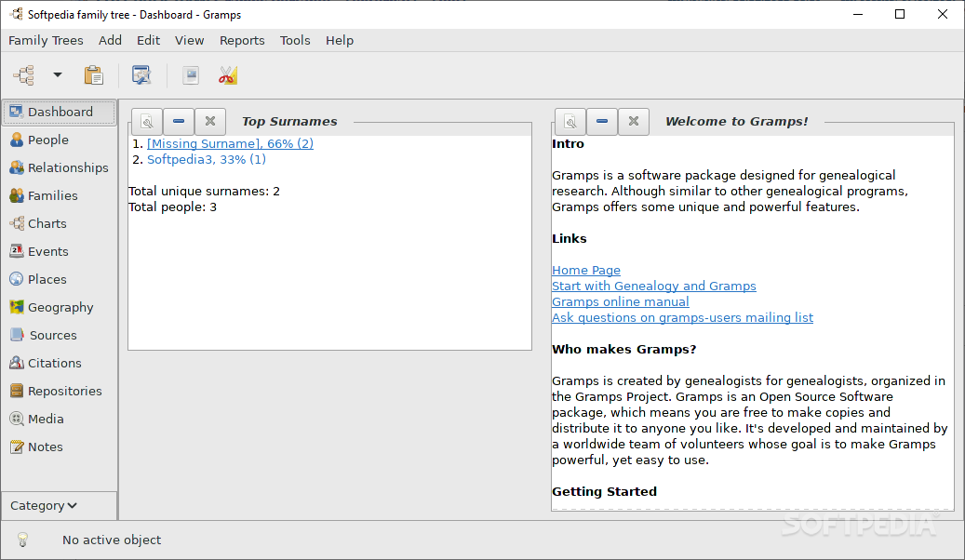This screenshot has height=560, width=965.
Task: Click the 'Links' heading in Welcome gramplet
Action: [x=570, y=239]
